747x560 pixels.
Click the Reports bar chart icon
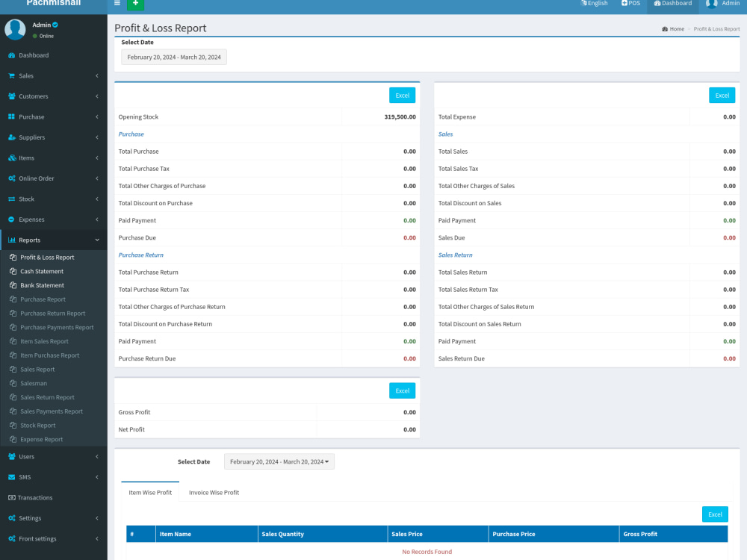12,240
